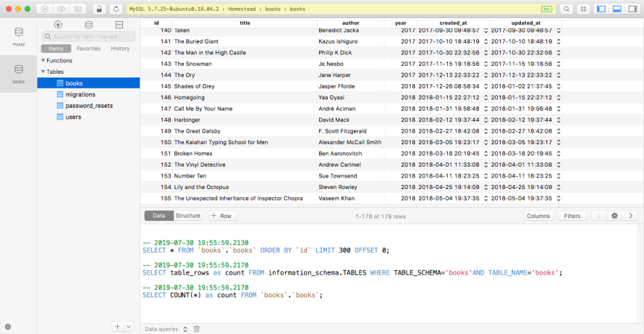Select the title cell Call Me By Your Name
The image size is (644, 334).
pyautogui.click(x=245, y=109)
